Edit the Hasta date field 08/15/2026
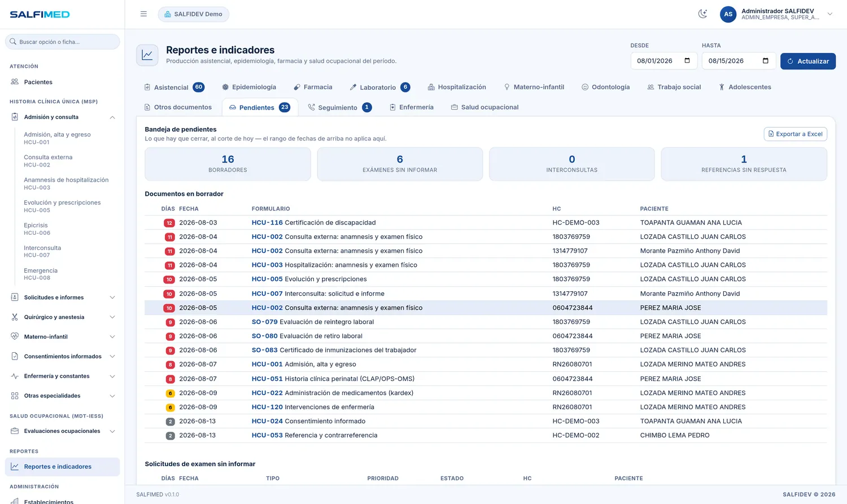This screenshot has width=847, height=504. tap(739, 61)
